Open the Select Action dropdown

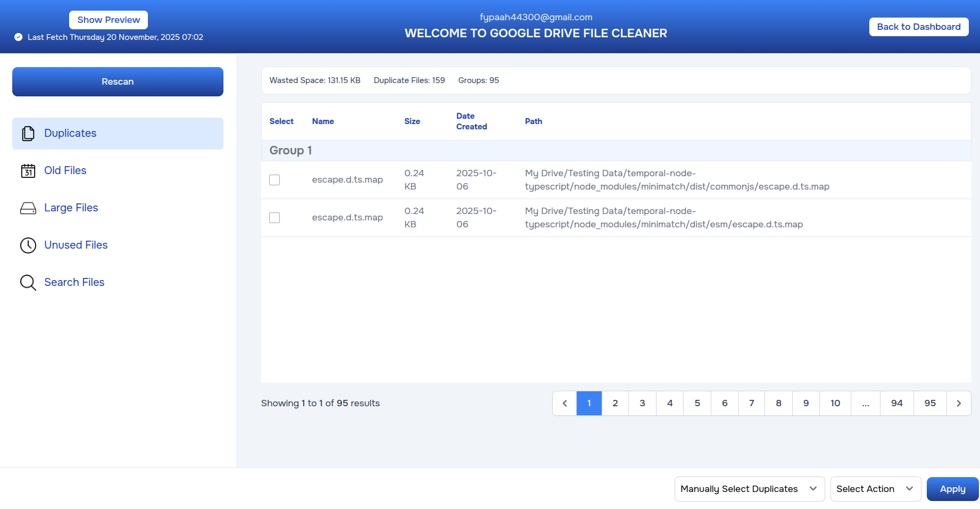point(875,489)
